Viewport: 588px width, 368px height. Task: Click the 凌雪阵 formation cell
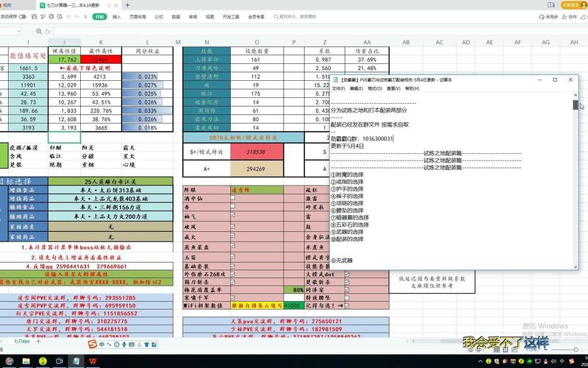coord(257,190)
